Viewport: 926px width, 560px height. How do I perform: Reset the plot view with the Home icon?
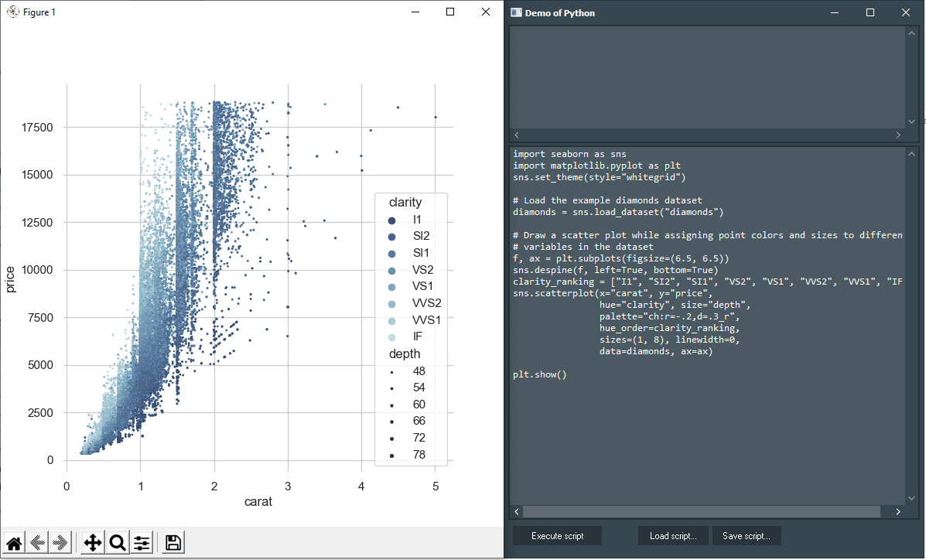tap(13, 542)
